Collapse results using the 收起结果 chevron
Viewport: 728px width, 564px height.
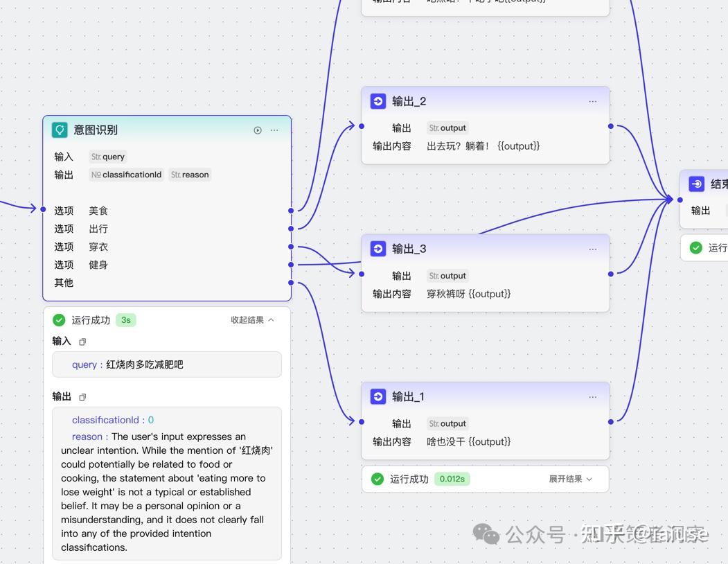(x=253, y=320)
